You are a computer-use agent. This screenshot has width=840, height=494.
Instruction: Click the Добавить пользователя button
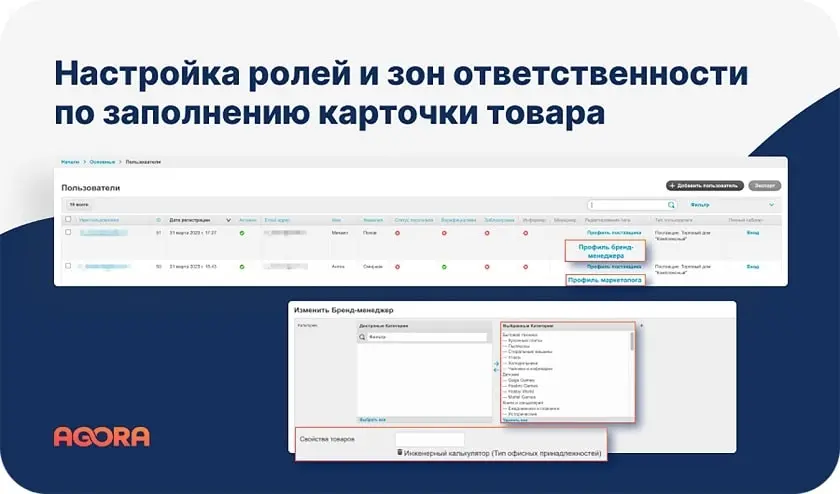tap(705, 186)
